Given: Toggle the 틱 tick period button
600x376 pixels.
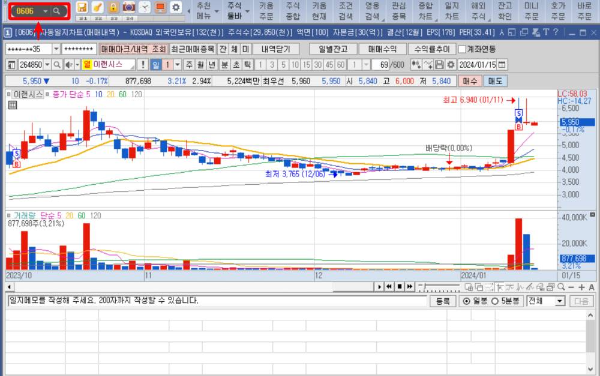Looking at the screenshot, I should (248, 65).
